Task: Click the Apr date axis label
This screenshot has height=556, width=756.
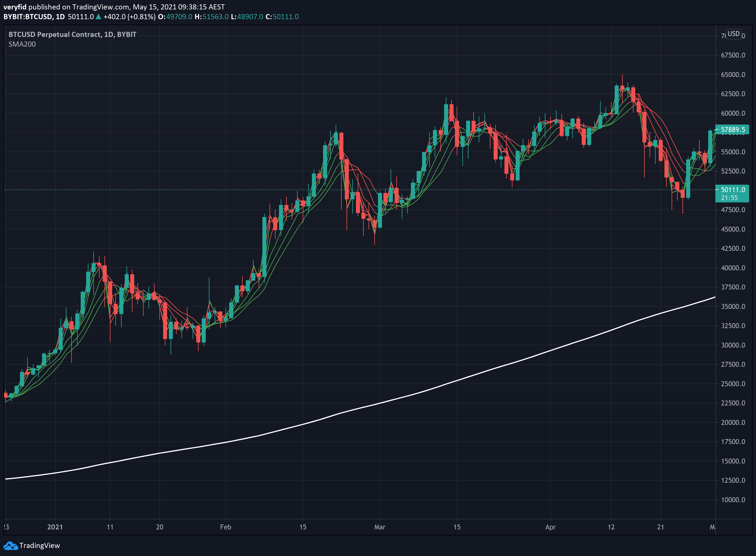Action: [551, 527]
